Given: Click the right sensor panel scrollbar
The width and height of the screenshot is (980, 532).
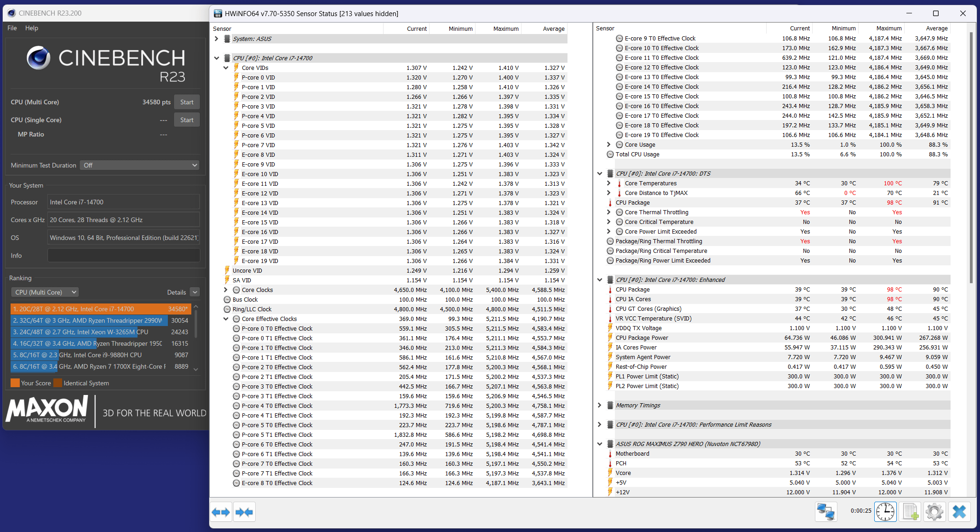Looking at the screenshot, I should click(x=971, y=156).
